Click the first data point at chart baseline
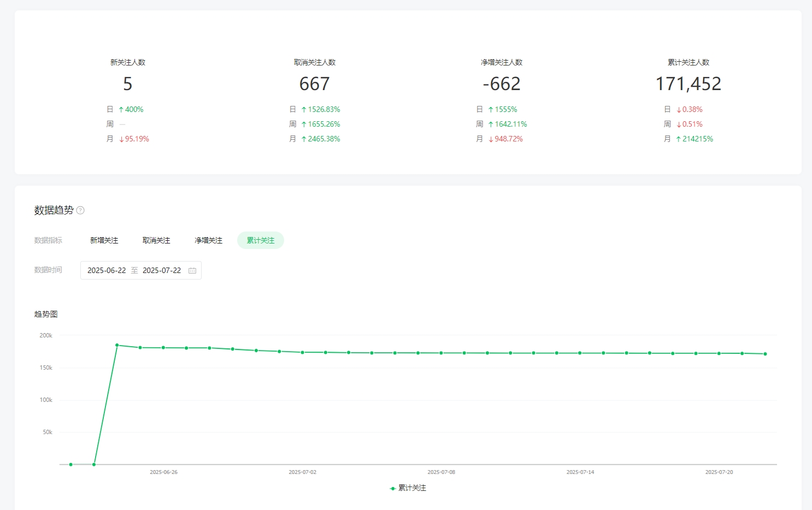 (x=71, y=465)
